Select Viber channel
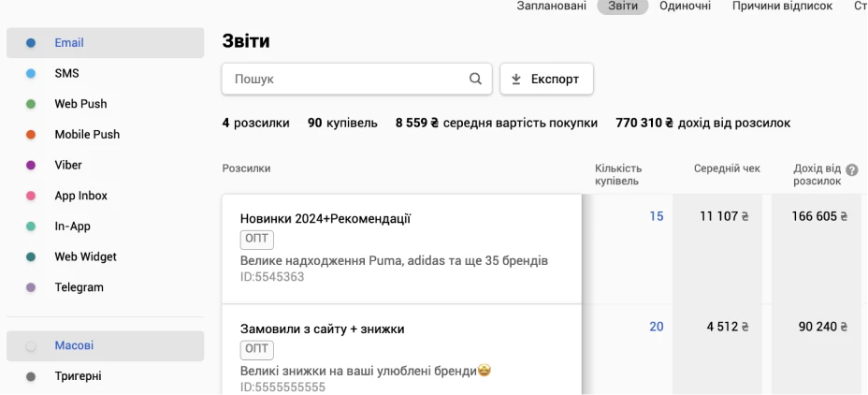Image resolution: width=868 pixels, height=395 pixels. click(68, 165)
